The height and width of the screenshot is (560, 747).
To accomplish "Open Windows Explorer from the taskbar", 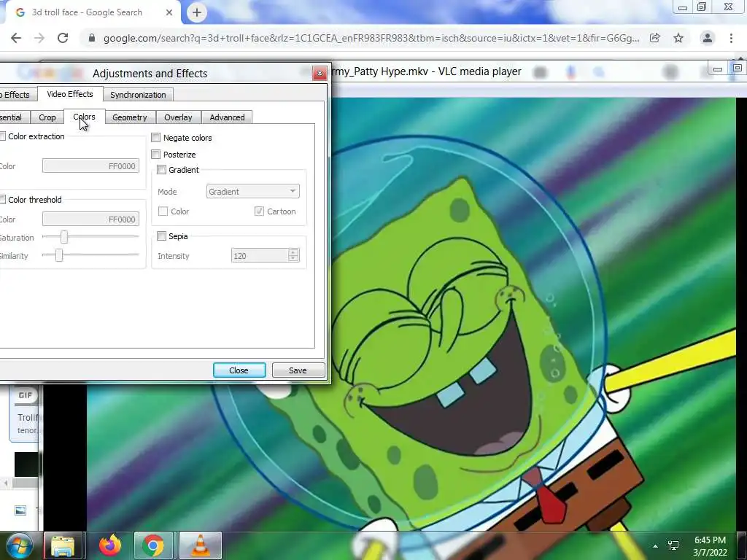I will (63, 545).
